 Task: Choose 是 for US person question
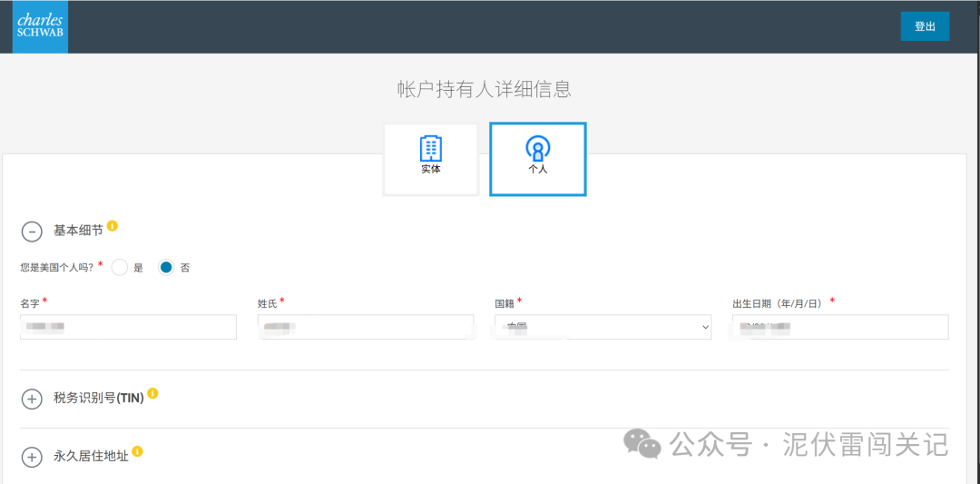tap(120, 268)
